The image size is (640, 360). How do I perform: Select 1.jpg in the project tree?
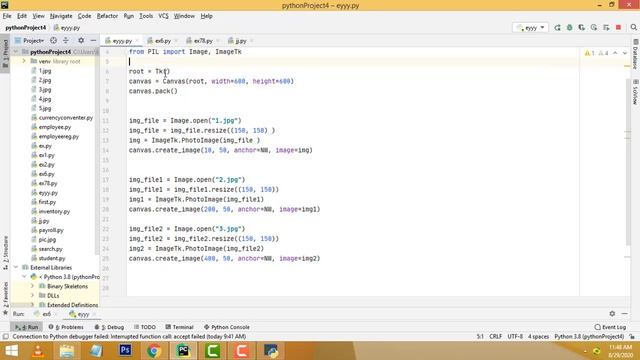(44, 71)
